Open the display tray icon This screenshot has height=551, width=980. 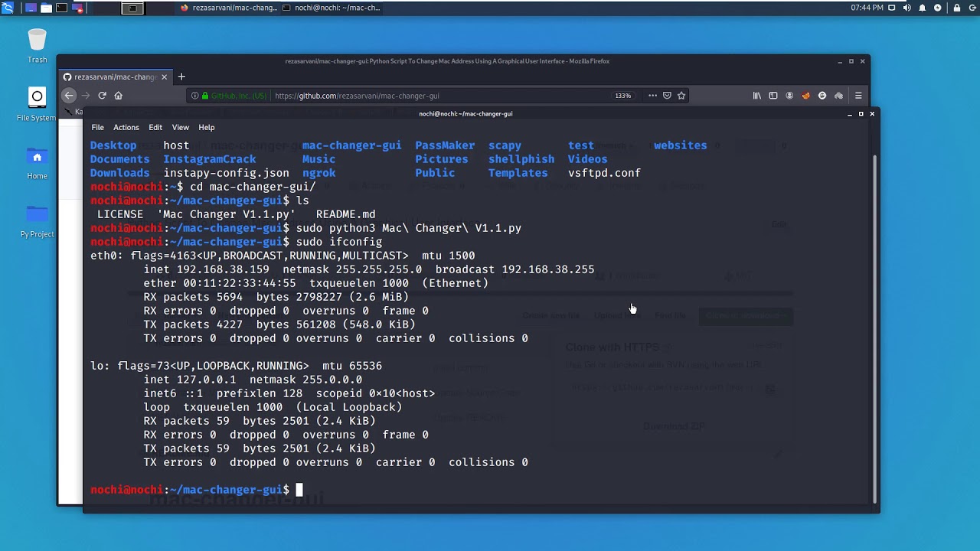(x=892, y=8)
